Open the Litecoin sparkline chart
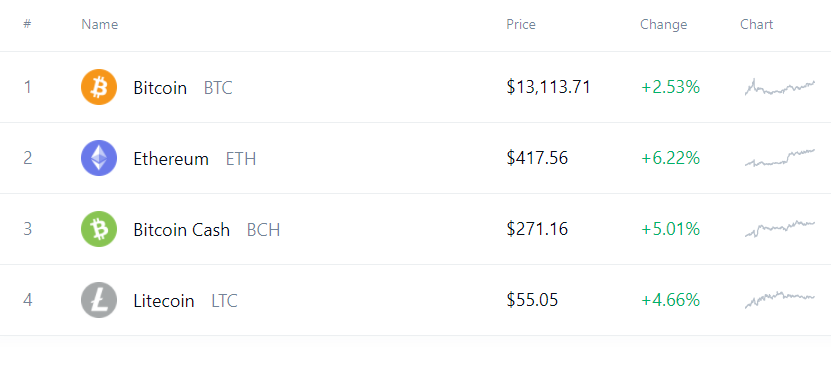Viewport: 831px width, 374px height. tap(780, 300)
